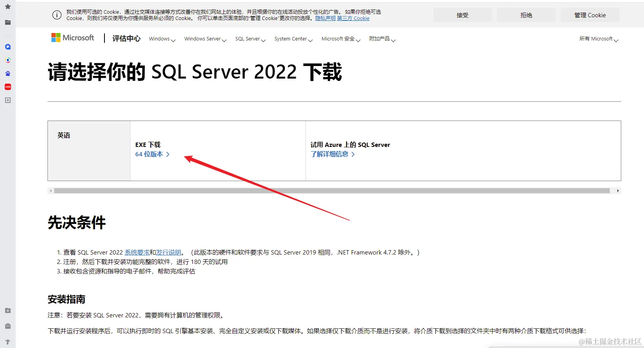The image size is (644, 348).
Task: Click the EXE 下载 heading
Action: pyautogui.click(x=148, y=145)
